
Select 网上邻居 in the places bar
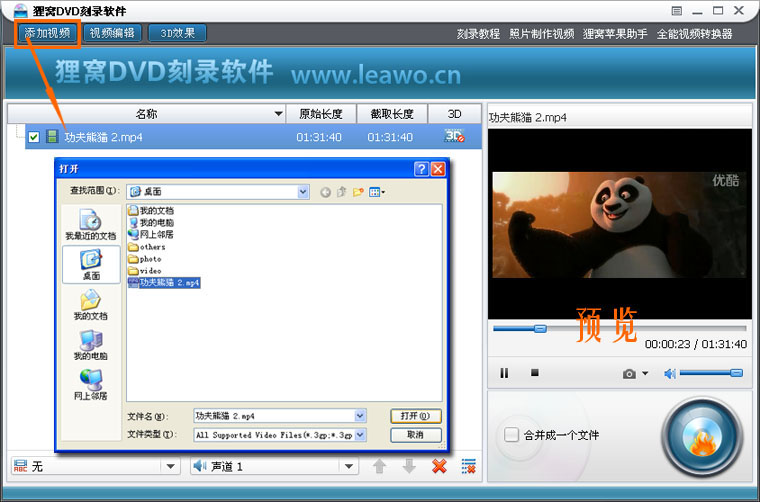click(x=91, y=385)
